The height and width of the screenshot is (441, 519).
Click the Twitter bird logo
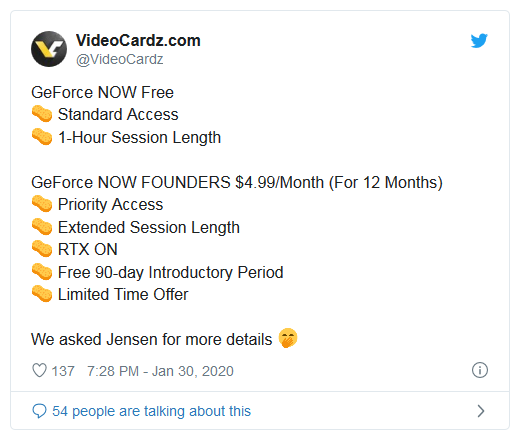[479, 41]
